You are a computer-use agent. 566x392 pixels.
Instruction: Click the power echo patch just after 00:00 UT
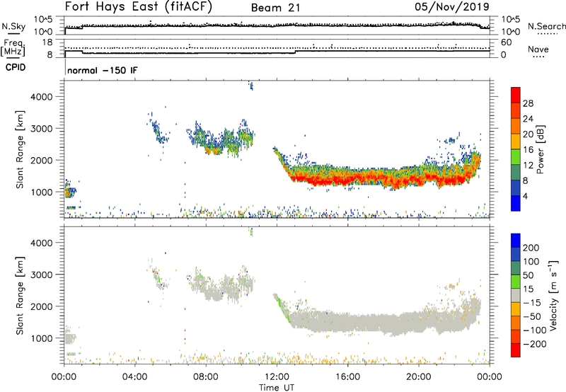(70, 190)
